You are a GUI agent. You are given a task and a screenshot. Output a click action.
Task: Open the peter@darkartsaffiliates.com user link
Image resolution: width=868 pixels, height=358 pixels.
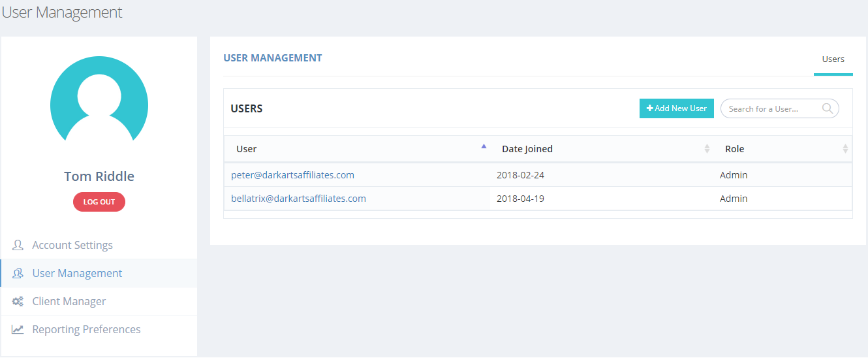(x=292, y=175)
